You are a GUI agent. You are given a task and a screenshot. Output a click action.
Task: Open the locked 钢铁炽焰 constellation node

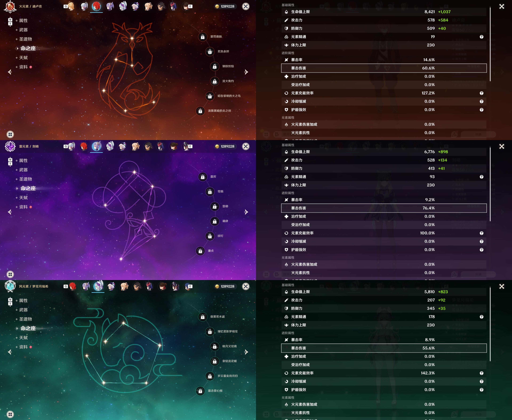tap(215, 66)
